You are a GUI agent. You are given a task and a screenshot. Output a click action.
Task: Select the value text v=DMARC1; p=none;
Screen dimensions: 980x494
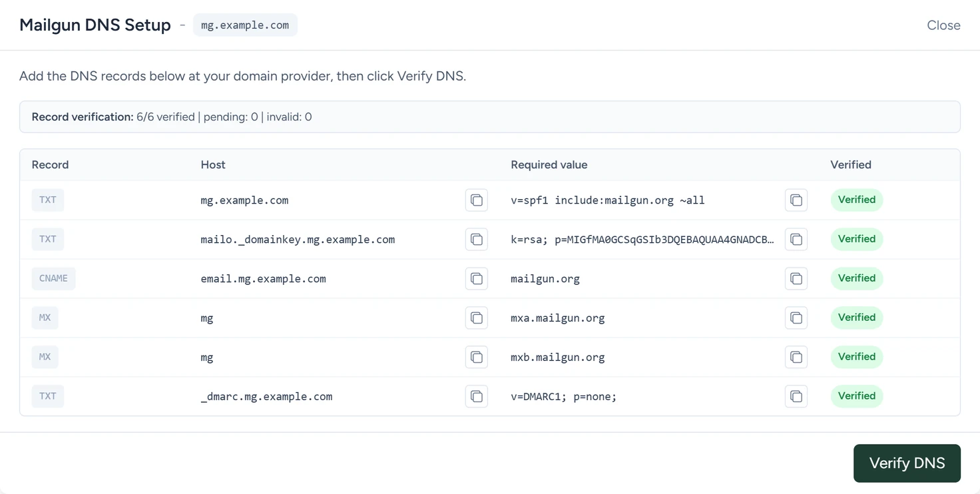point(564,397)
